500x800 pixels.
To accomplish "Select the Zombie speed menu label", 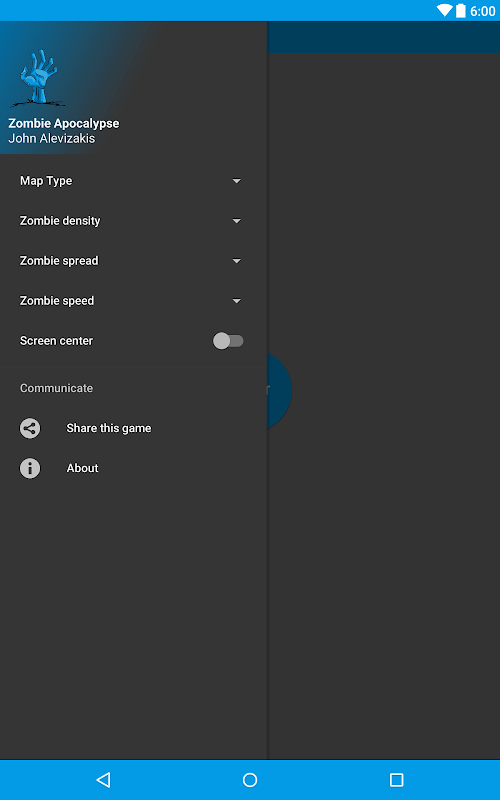I will click(57, 301).
